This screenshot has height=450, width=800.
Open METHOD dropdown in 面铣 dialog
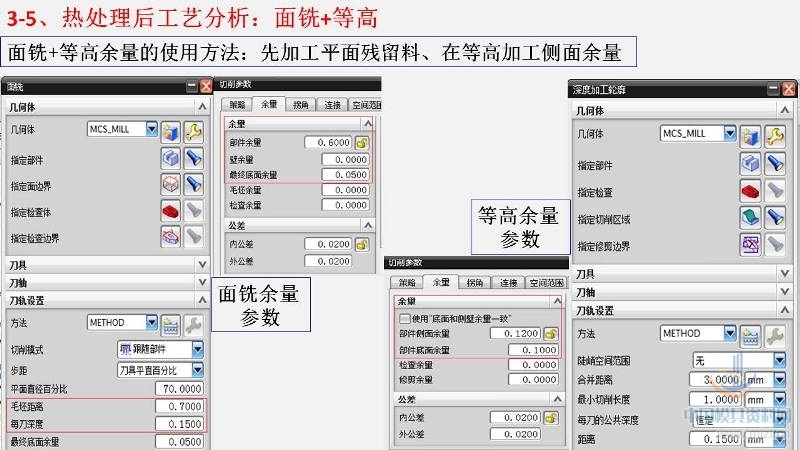[152, 322]
